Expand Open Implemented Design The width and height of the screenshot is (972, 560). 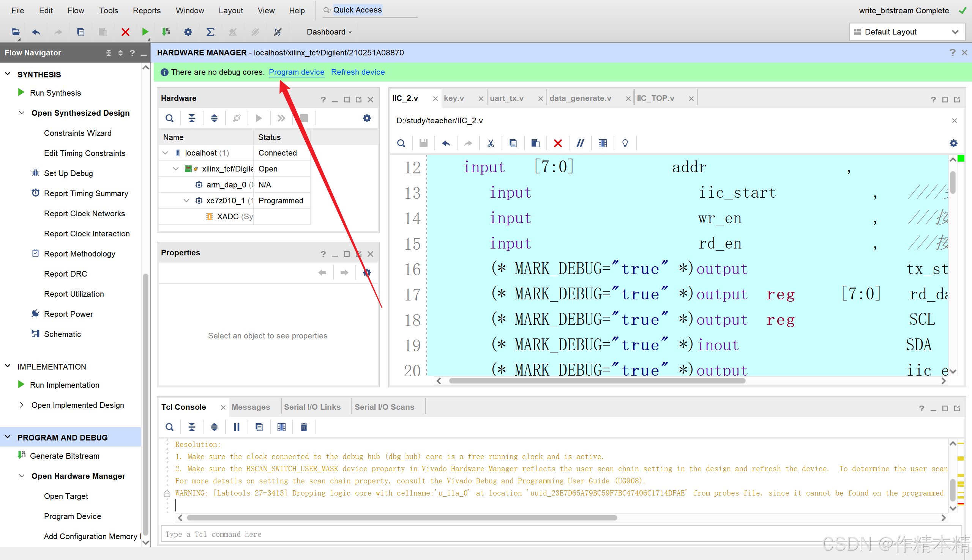point(22,405)
